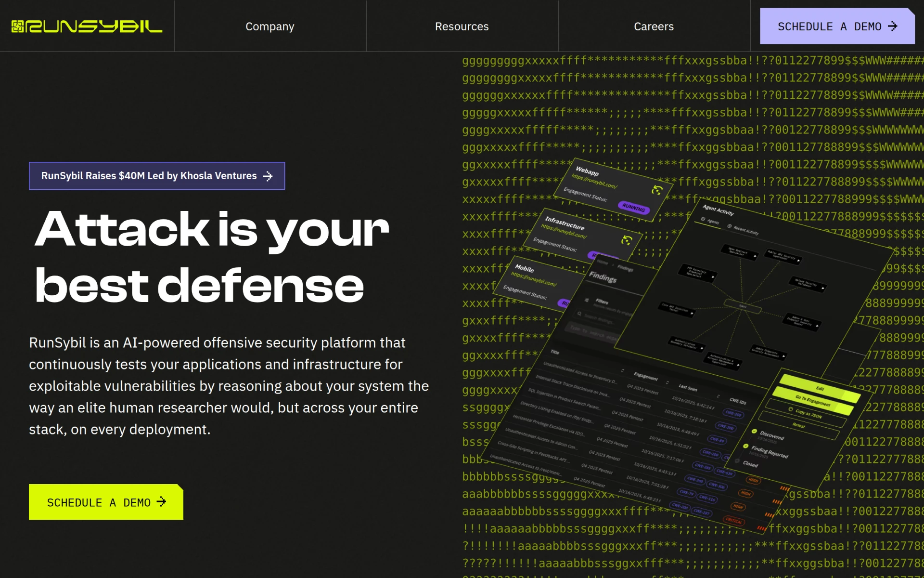Toggle the Discovered status checkmark

754,431
